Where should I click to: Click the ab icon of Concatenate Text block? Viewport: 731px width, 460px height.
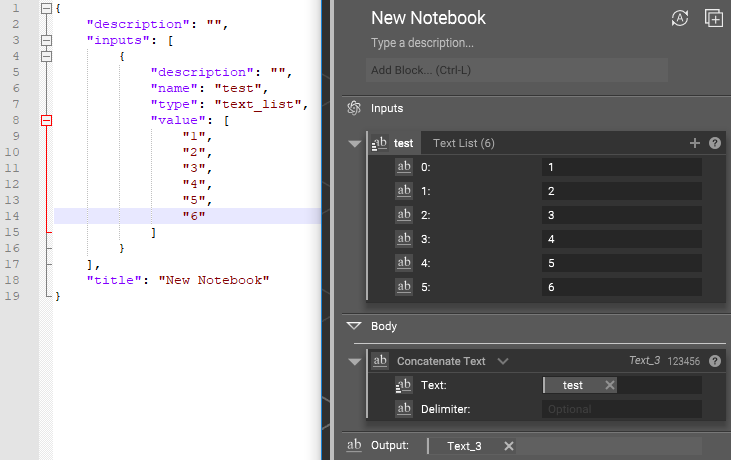380,361
